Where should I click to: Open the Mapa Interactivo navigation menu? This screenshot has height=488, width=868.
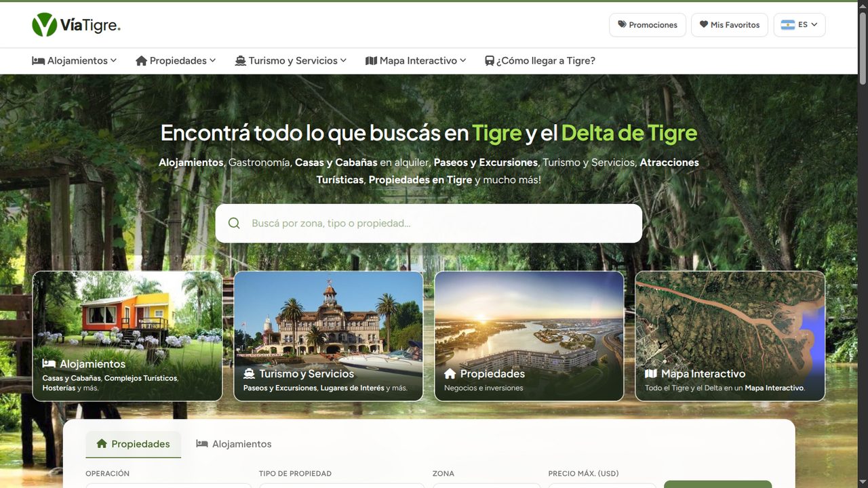coord(416,60)
